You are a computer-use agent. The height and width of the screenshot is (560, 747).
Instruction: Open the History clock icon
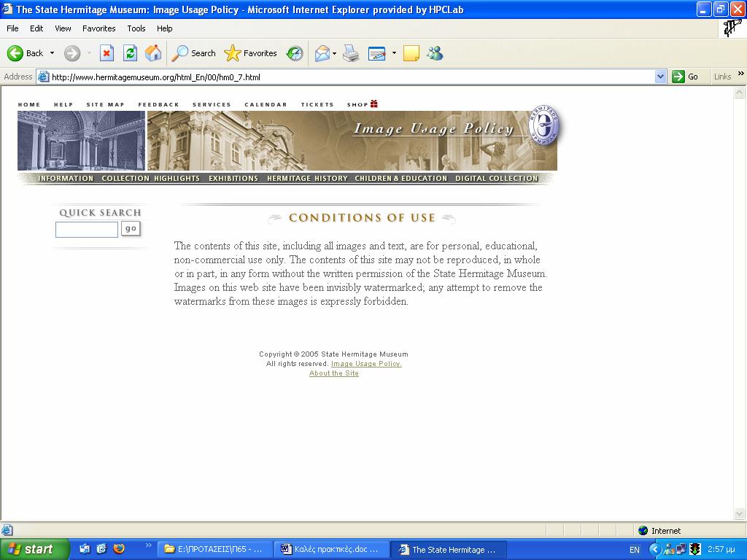coord(295,53)
